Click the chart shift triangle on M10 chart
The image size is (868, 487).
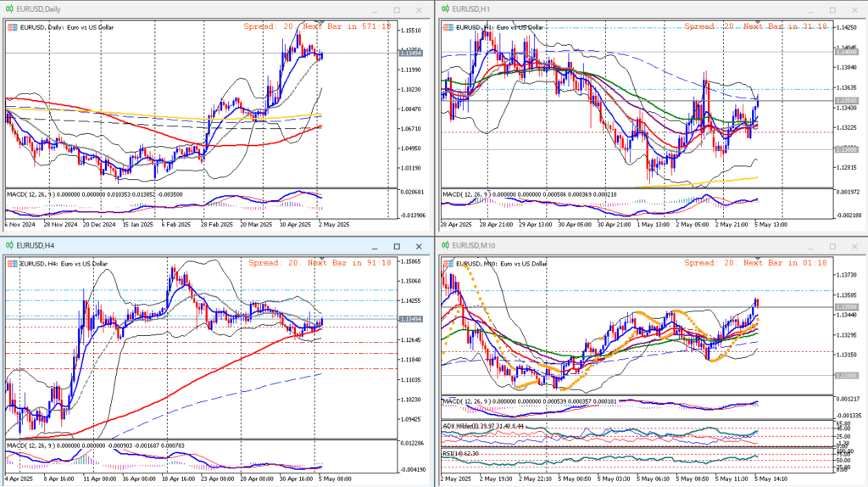click(757, 260)
